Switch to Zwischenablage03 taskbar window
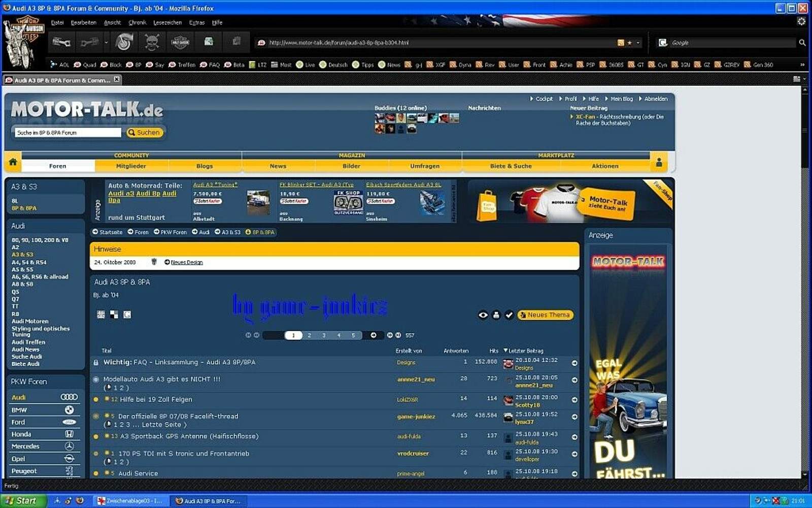812x508 pixels. [130, 500]
